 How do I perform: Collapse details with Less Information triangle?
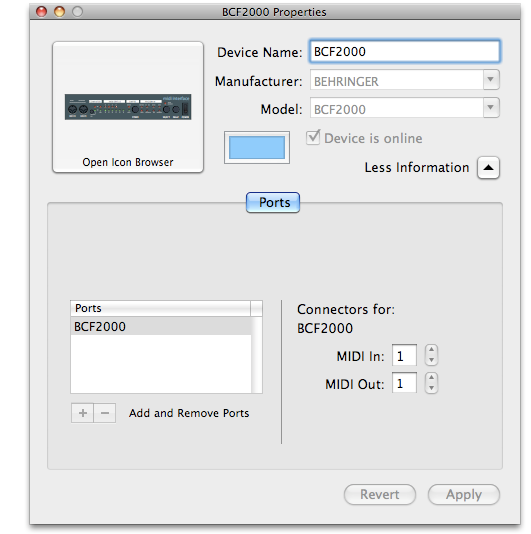[488, 168]
